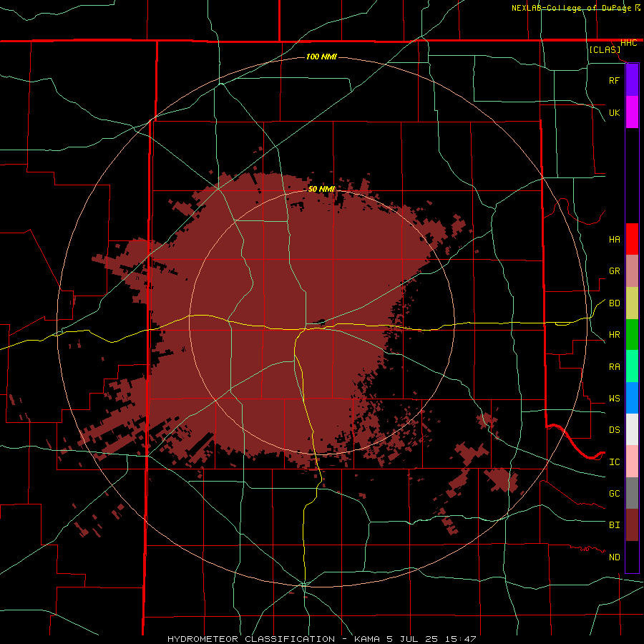Click the HA legend label

click(614, 240)
